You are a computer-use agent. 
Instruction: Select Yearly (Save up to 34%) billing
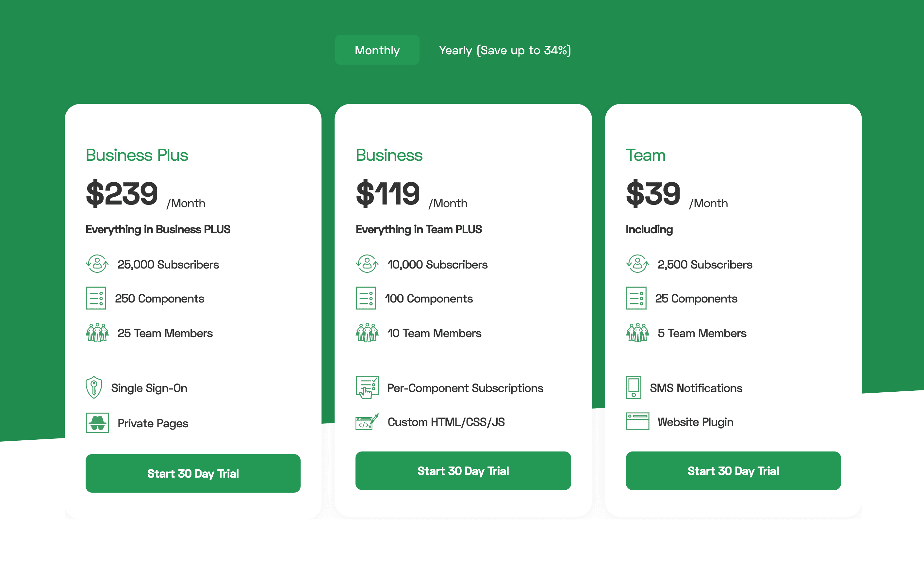coord(504,50)
